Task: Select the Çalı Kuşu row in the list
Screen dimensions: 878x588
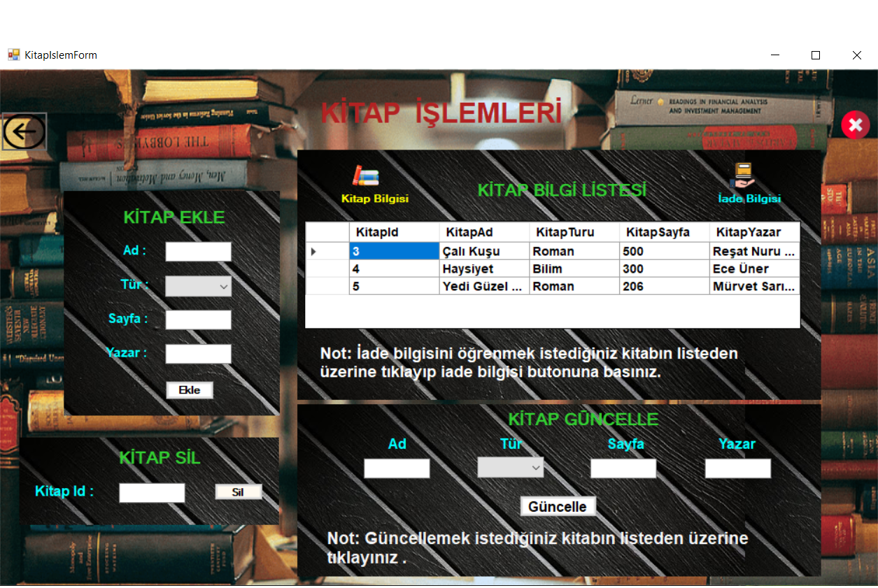Action: point(484,250)
